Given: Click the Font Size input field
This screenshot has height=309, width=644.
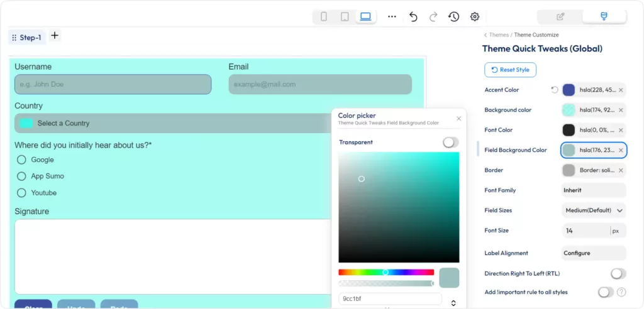Looking at the screenshot, I should point(585,230).
